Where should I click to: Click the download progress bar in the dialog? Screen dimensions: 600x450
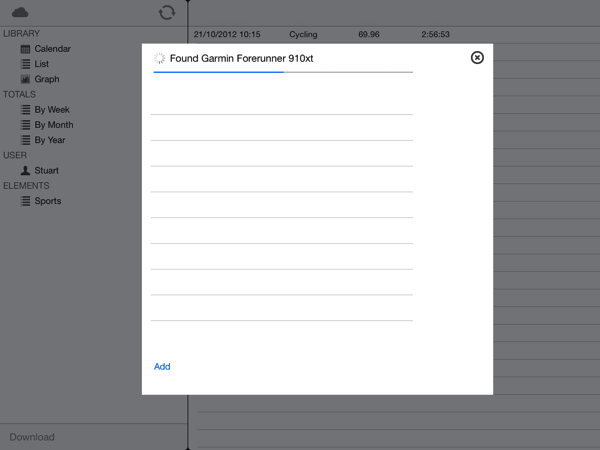pyautogui.click(x=283, y=72)
